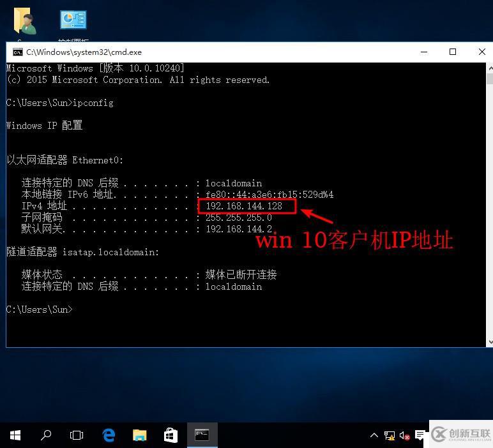Select the cmd taskbar button
Screen dimensions: 493x448
[x=202, y=435]
